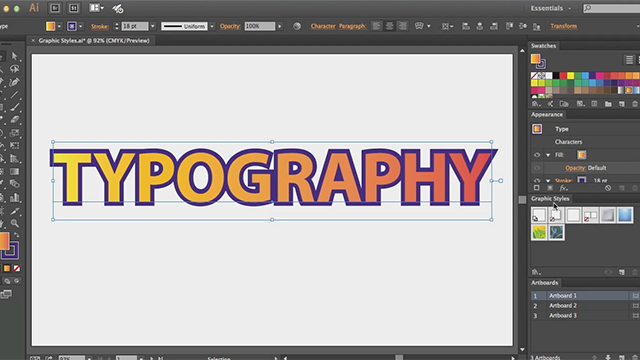This screenshot has height=360, width=640.
Task: Click Clear Appearance icon in Appearance panel
Action: (608, 188)
